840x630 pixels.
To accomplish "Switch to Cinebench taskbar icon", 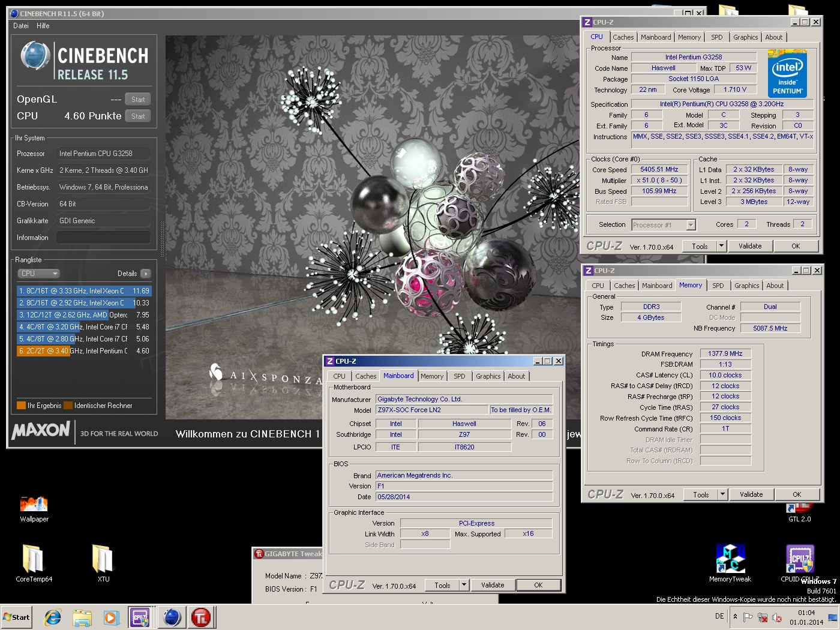I will (x=172, y=617).
